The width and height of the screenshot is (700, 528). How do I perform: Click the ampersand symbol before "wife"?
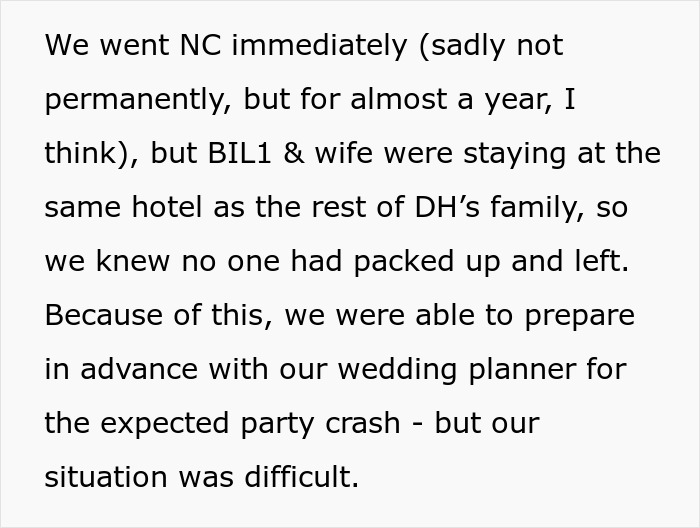coord(293,153)
